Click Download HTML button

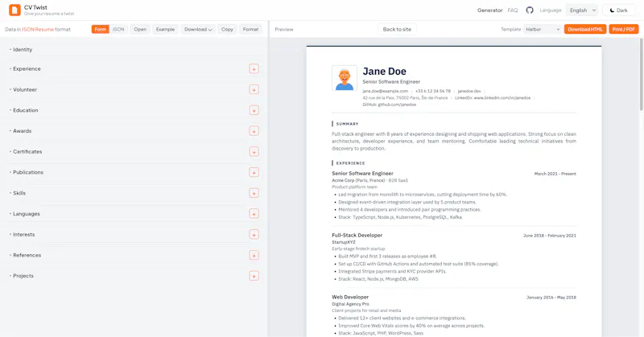(585, 29)
